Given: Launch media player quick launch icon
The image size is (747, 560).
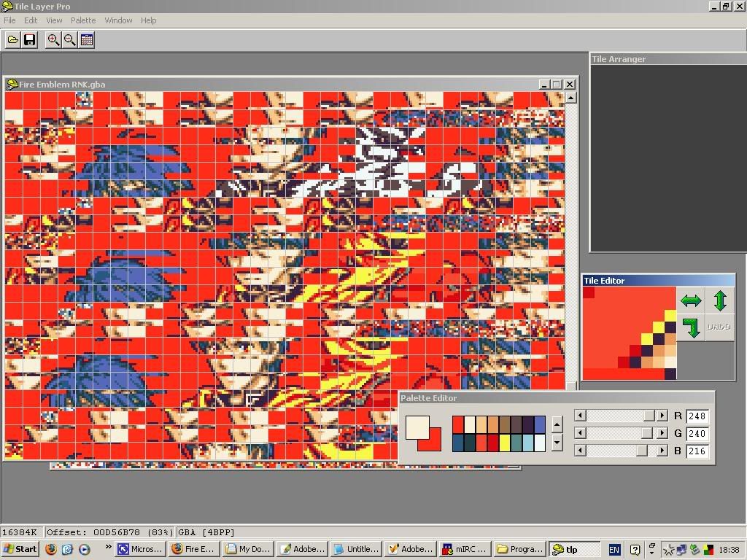Looking at the screenshot, I should [x=85, y=549].
